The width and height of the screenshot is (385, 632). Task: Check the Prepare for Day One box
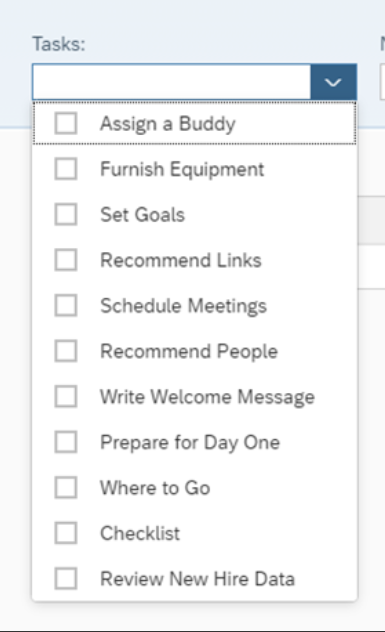tap(66, 442)
